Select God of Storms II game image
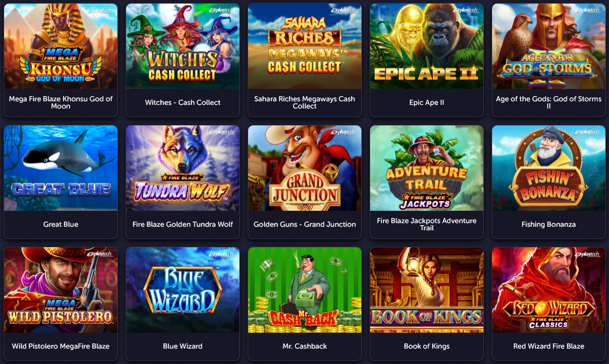 click(x=548, y=46)
